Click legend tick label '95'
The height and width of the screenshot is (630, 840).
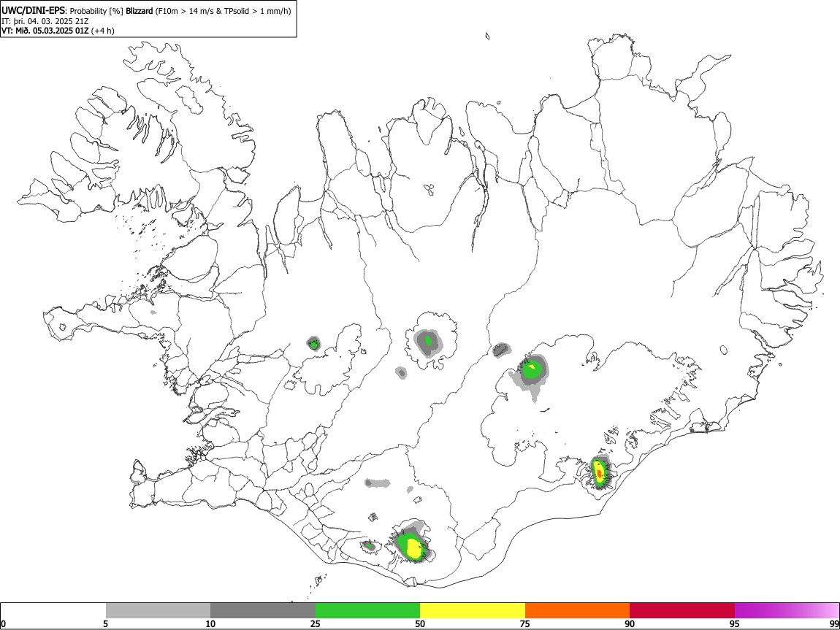735,623
